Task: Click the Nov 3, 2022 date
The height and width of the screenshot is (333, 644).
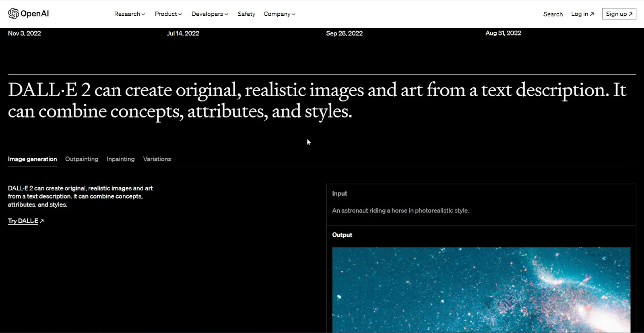Action: [25, 33]
